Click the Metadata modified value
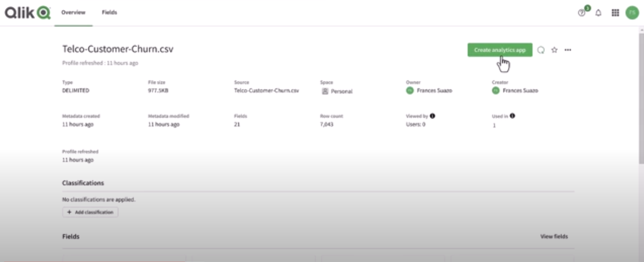The image size is (644, 262). coord(164,124)
